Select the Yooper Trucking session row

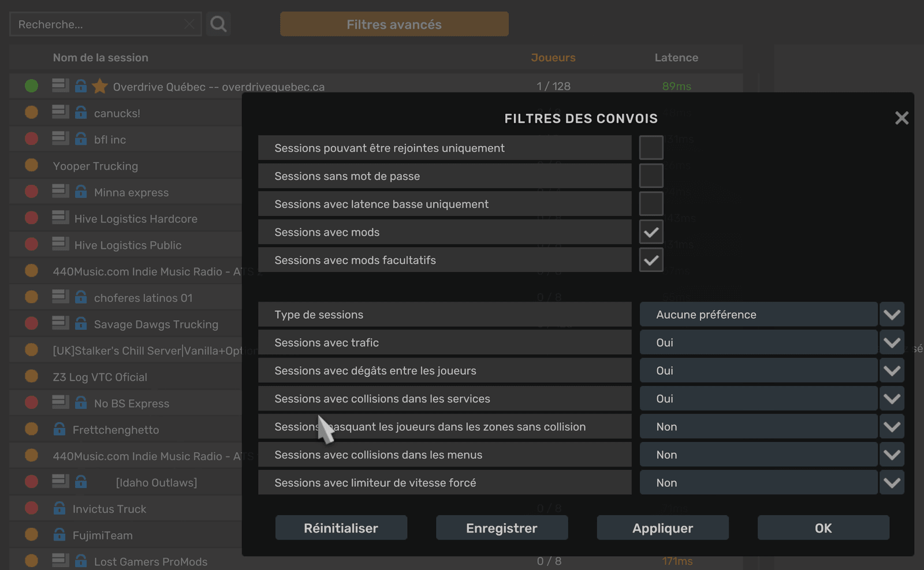[126, 166]
